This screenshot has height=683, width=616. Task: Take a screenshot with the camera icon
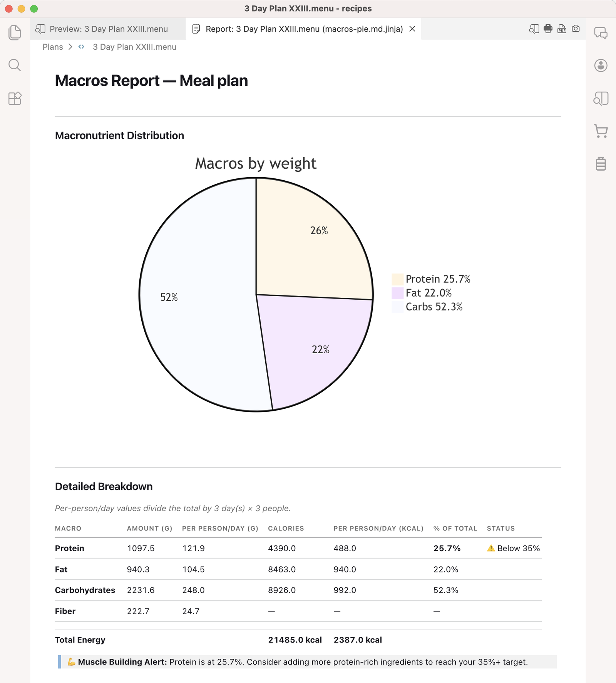576,29
